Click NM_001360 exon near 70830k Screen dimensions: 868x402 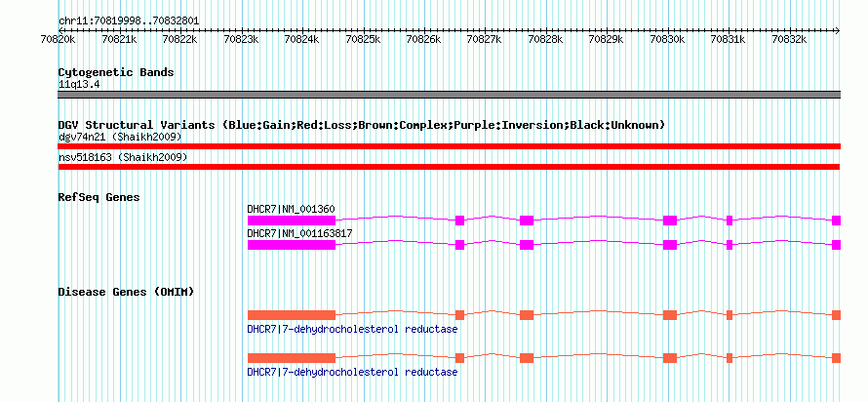click(670, 221)
